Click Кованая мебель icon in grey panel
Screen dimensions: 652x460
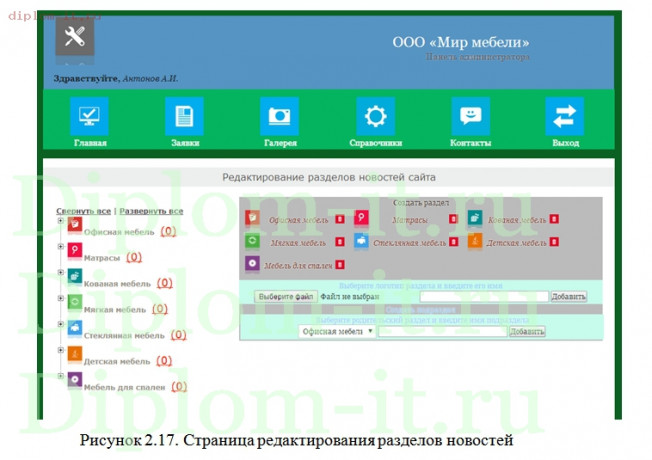click(x=475, y=218)
